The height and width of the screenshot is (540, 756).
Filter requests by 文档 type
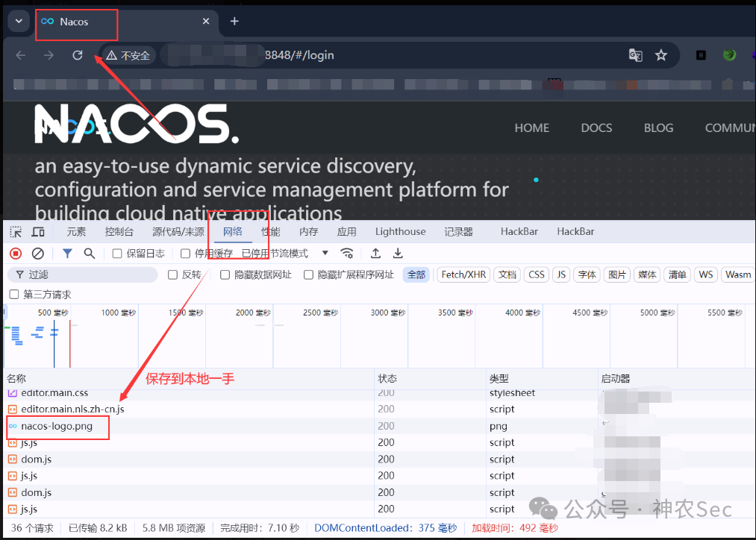tap(507, 274)
